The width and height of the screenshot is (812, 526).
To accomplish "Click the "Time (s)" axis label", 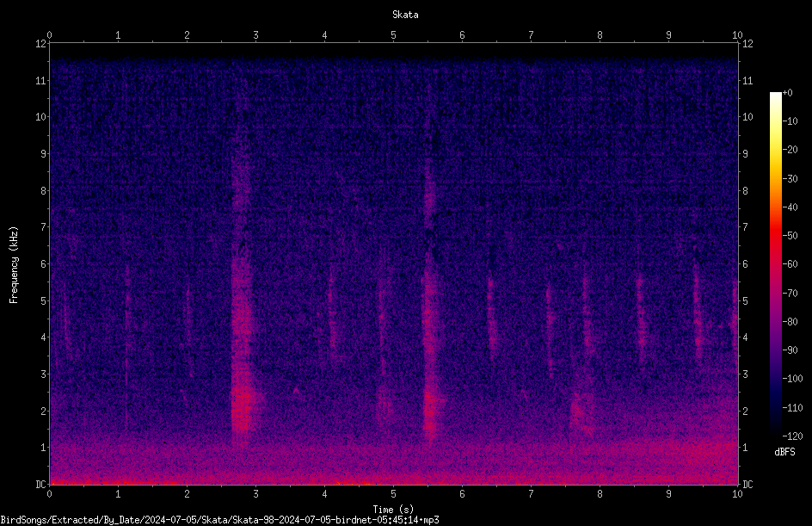I will (x=393, y=510).
